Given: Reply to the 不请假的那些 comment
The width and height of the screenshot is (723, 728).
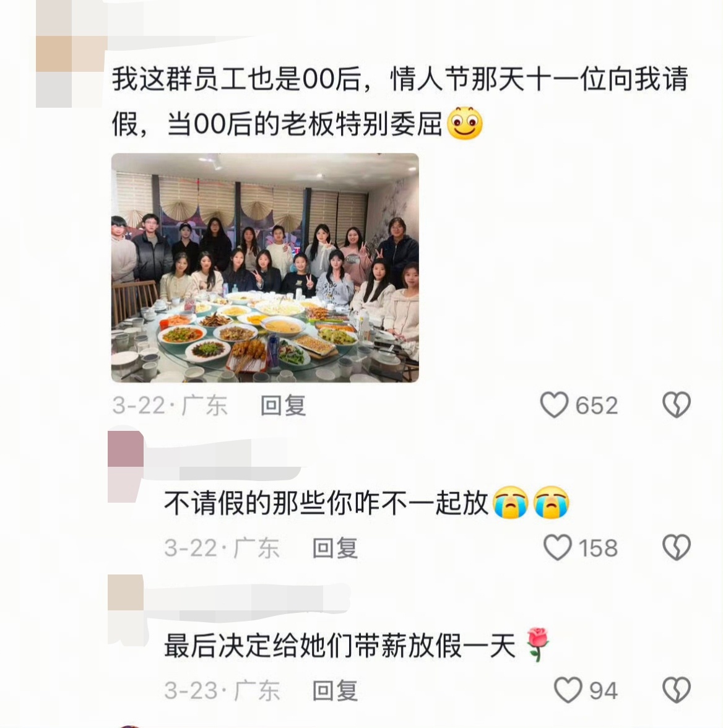Looking at the screenshot, I should (x=335, y=548).
